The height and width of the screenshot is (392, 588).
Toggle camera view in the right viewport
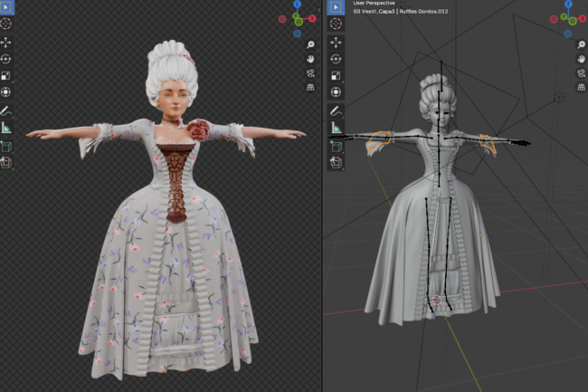point(580,72)
